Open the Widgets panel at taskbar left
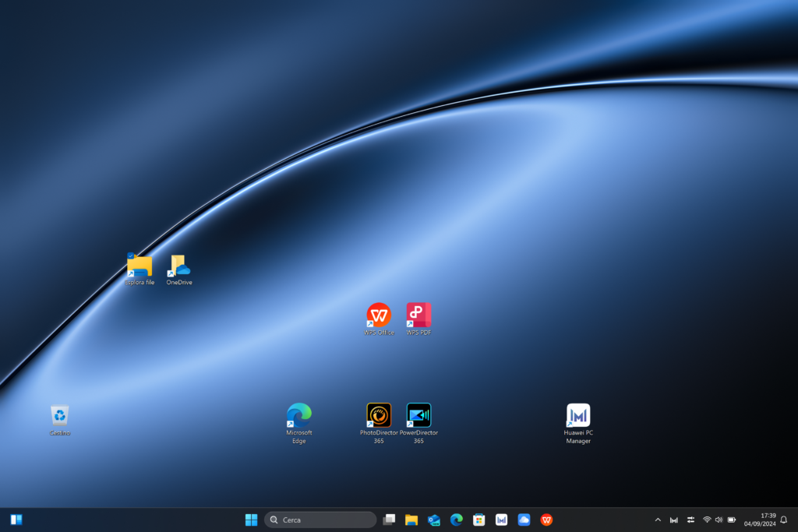The image size is (798, 532). 16,520
